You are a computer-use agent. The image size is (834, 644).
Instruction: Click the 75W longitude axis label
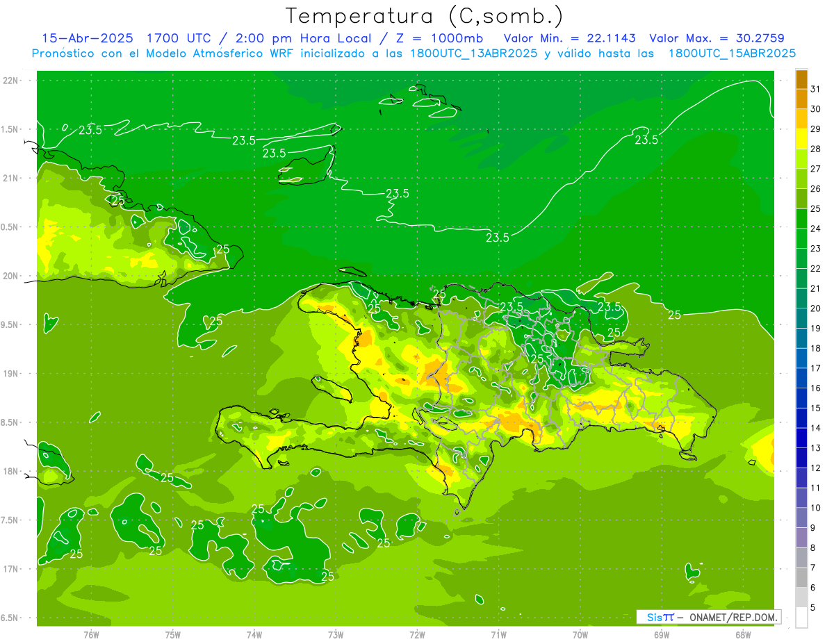click(173, 635)
